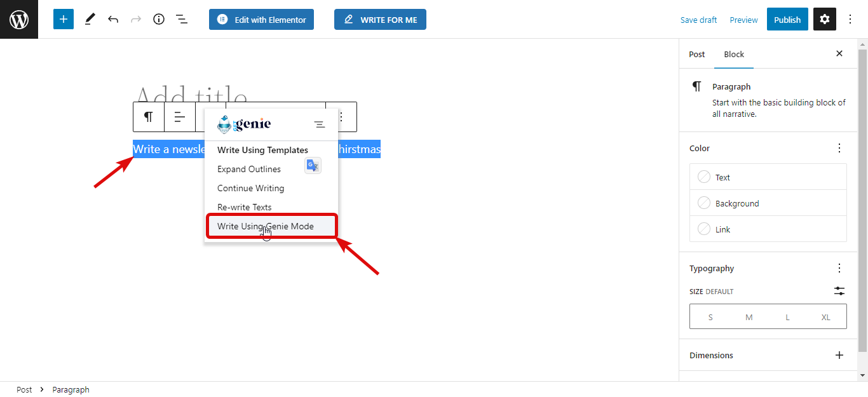Click the Google Translate icon
This screenshot has height=397, width=868.
(x=313, y=166)
